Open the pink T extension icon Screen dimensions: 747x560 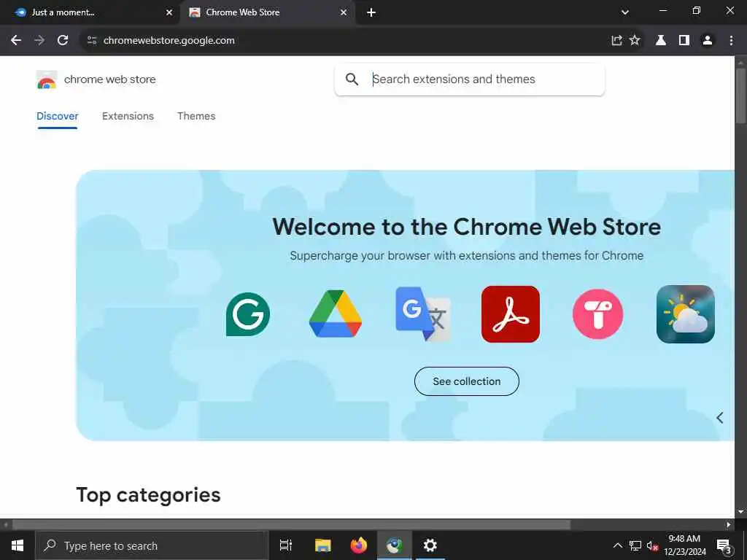point(598,314)
